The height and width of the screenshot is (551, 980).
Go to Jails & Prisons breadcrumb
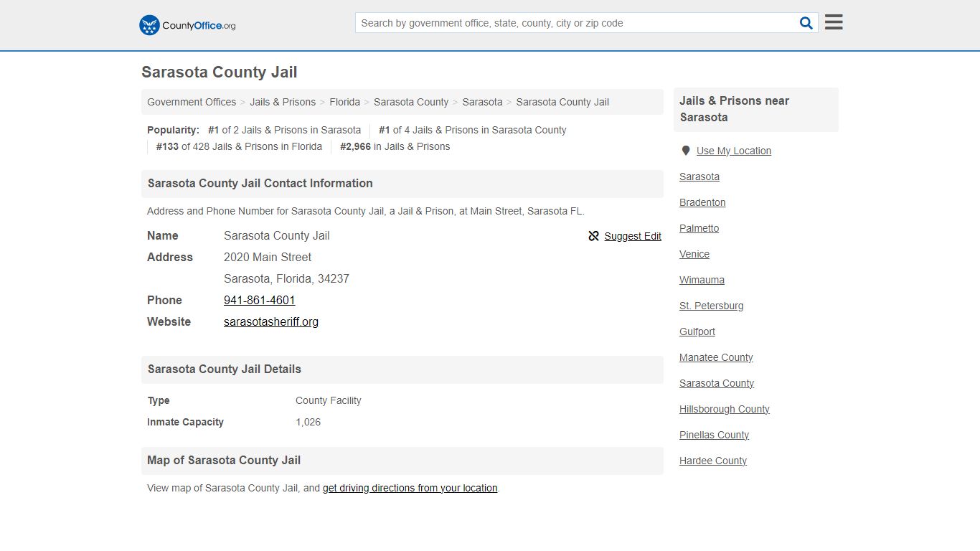tap(283, 102)
